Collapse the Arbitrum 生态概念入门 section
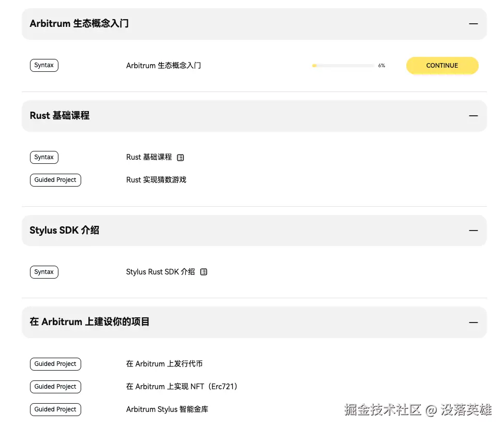This screenshot has width=504, height=429. click(x=473, y=24)
